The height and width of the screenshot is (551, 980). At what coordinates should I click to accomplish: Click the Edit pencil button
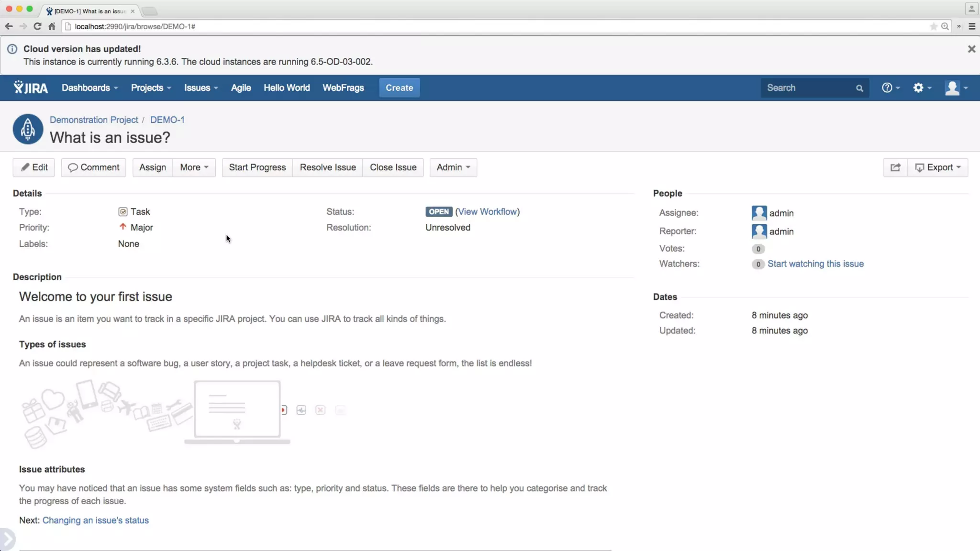pos(34,167)
